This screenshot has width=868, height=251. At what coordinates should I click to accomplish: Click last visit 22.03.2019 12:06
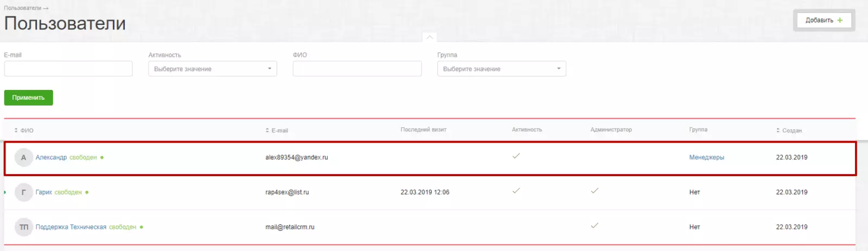click(x=425, y=192)
